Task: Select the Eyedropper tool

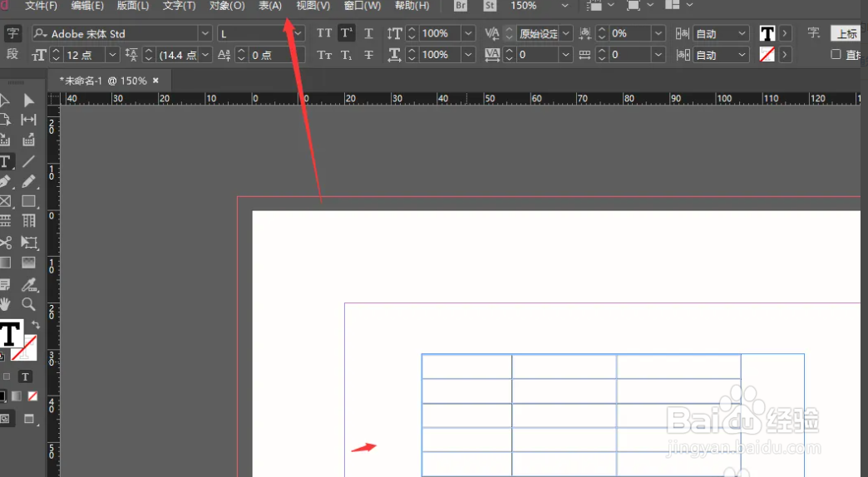Action: 29,284
